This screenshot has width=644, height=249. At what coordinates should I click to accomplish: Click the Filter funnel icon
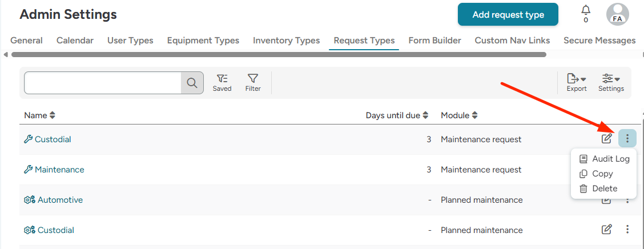pos(253,83)
